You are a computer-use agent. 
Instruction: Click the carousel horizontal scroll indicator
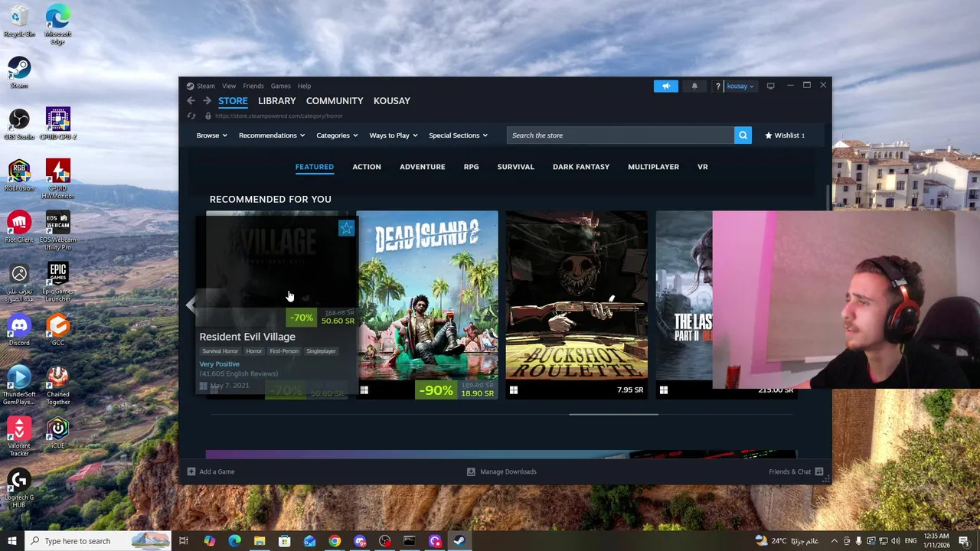[613, 414]
